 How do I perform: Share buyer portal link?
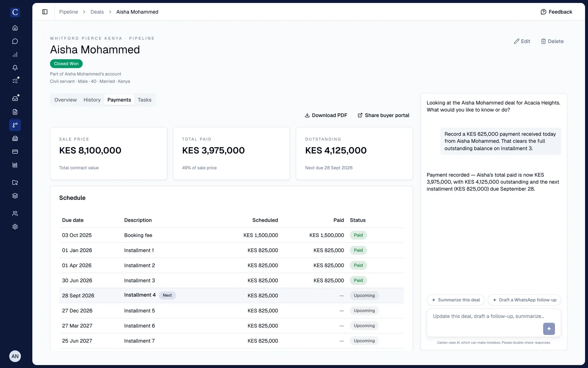pos(383,115)
